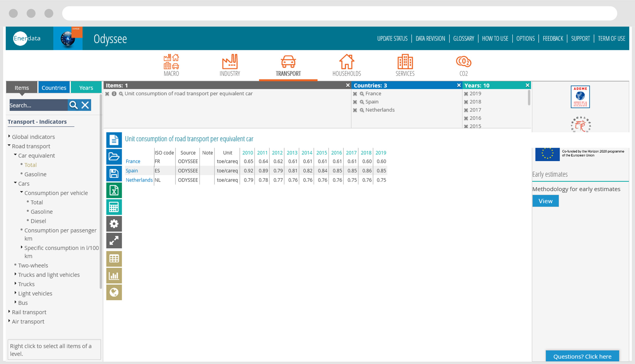Click the fullscreen expand arrows icon

(x=114, y=240)
